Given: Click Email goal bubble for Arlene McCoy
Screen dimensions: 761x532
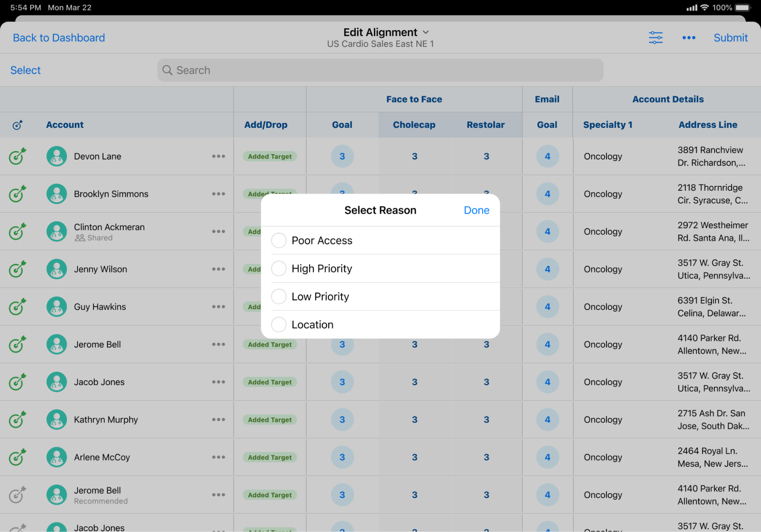Looking at the screenshot, I should [x=547, y=457].
